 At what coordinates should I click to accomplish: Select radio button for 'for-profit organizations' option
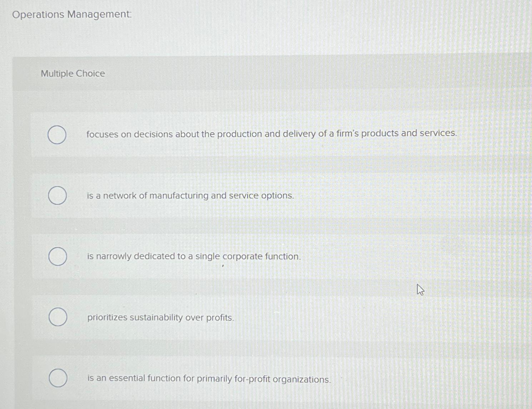57,378
